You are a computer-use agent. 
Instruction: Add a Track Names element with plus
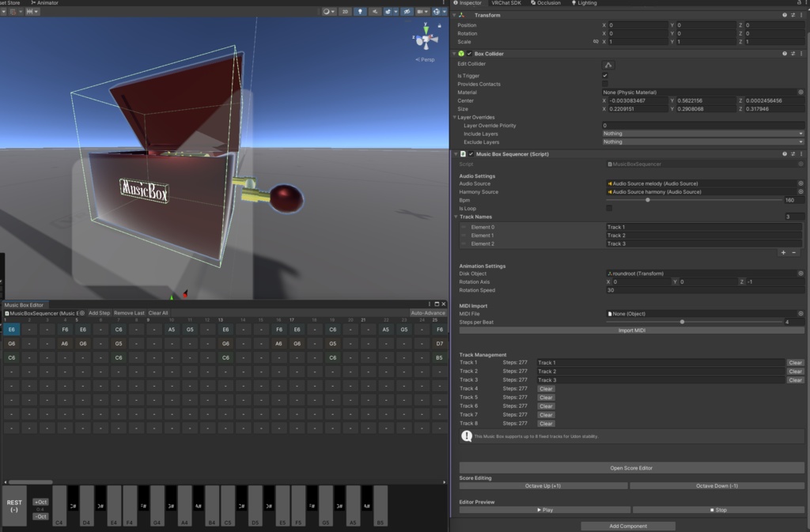tap(784, 253)
